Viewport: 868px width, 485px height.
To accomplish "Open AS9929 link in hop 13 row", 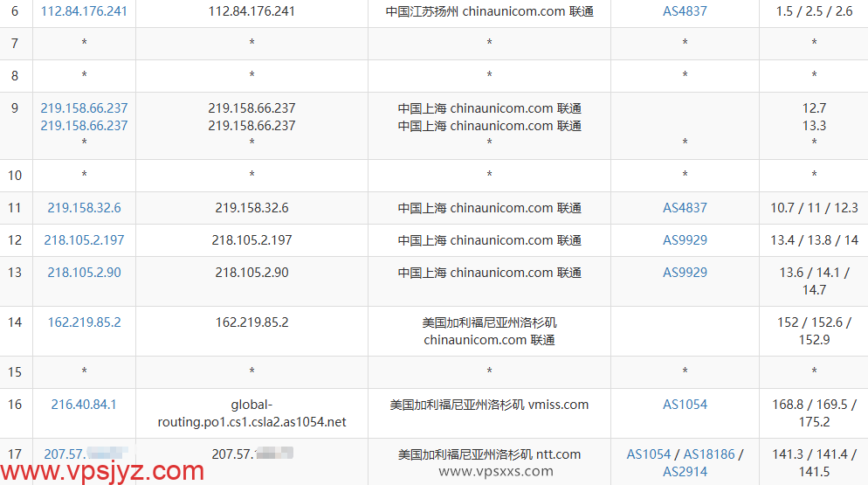I will [685, 272].
